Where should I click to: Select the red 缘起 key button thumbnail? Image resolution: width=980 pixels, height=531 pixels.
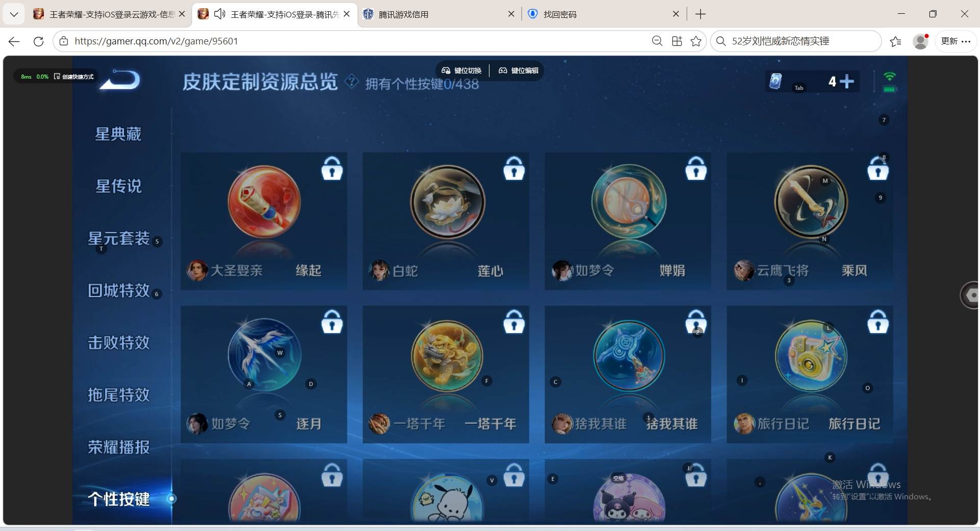[264, 202]
